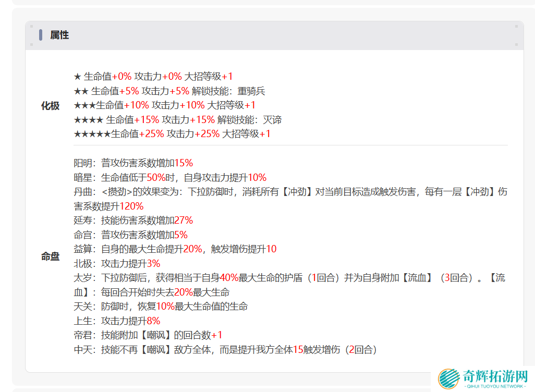Image resolution: width=535 pixels, height=392 pixels.
Task: Click the 中天 team trigger boost entry
Action: [x=225, y=350]
